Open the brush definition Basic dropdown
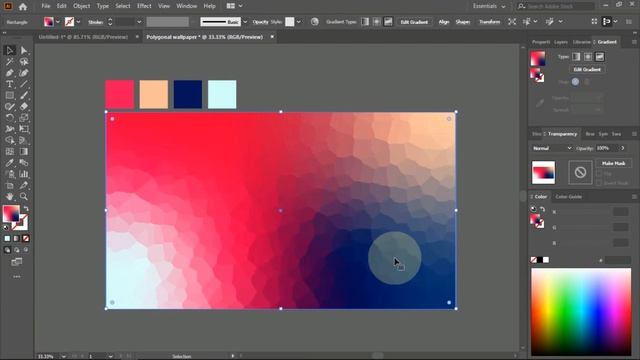 click(245, 22)
